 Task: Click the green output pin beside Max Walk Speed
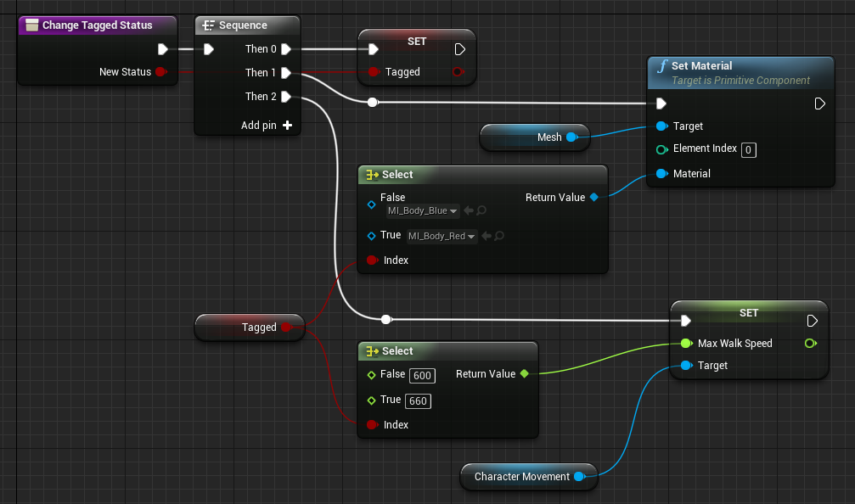809,344
